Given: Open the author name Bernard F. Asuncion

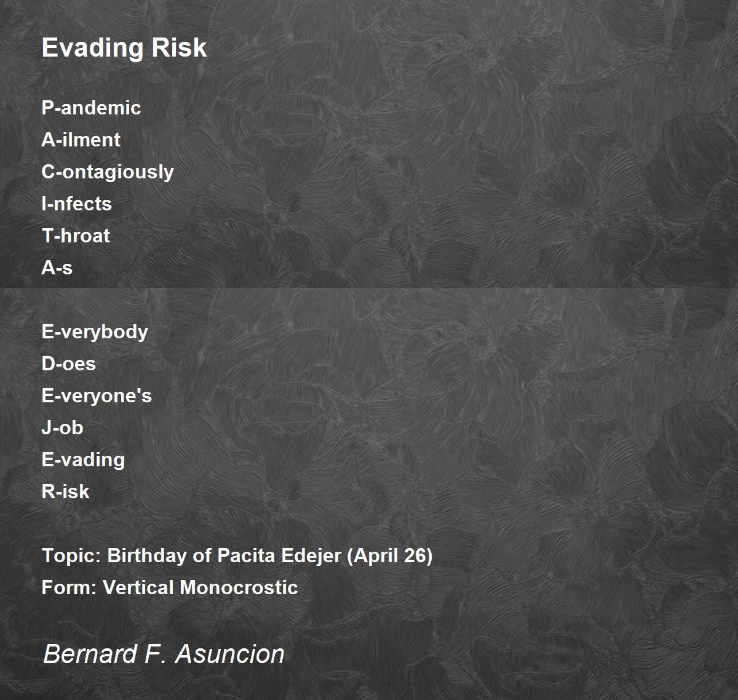Looking at the screenshot, I should [164, 654].
